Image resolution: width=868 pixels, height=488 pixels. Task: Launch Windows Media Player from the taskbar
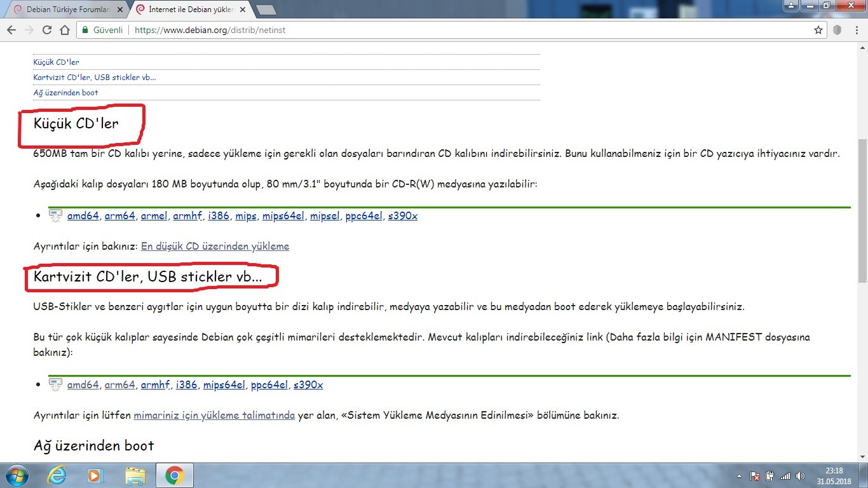point(94,475)
